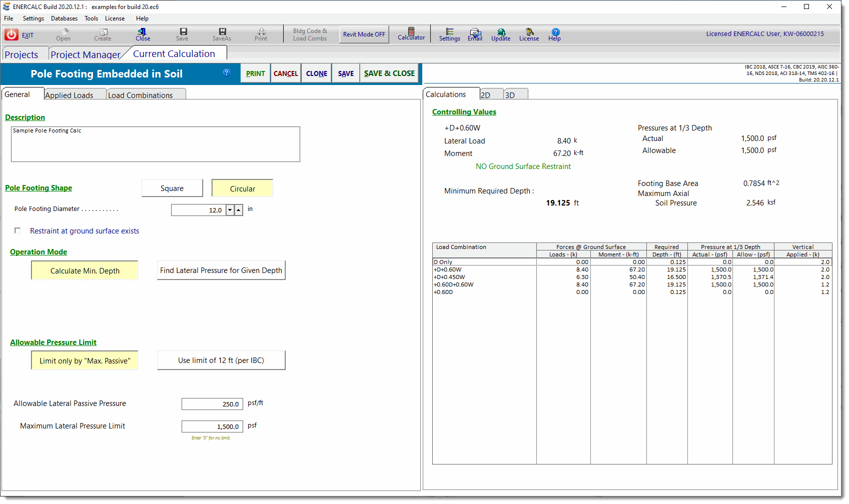
Task: Click the red EXIT power icon
Action: click(x=12, y=34)
